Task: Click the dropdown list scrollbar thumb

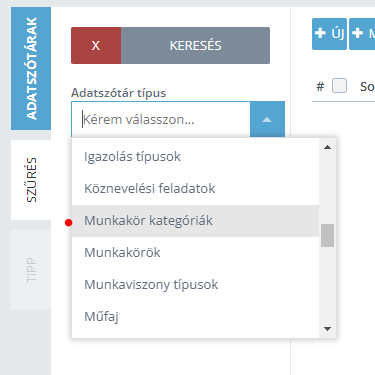Action: pos(327,235)
